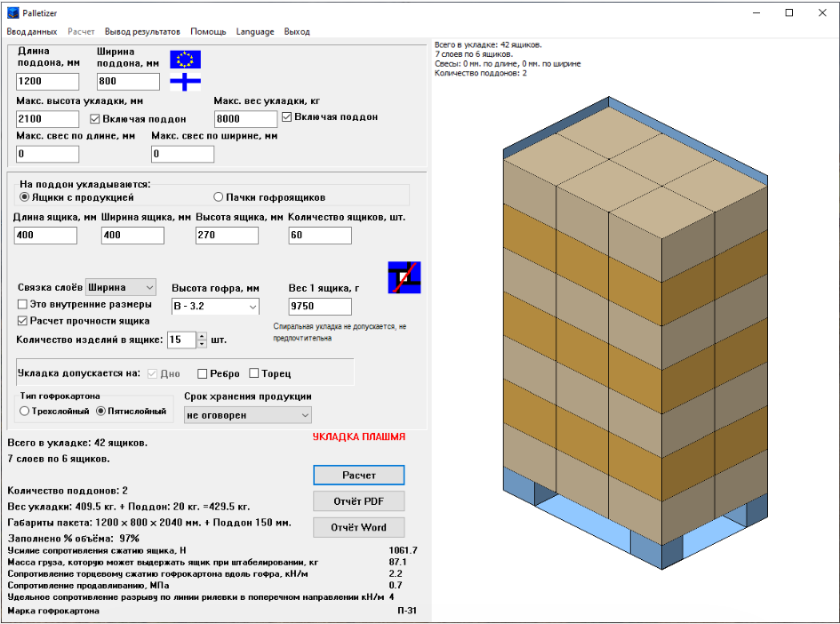The height and width of the screenshot is (624, 840).
Task: Generate report with 'Отчёт PDF' button
Action: point(359,501)
